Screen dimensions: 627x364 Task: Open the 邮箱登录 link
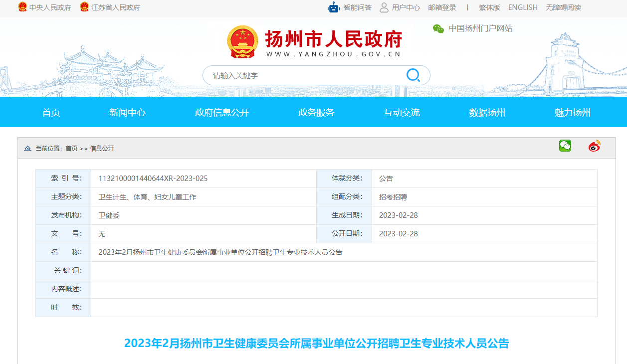click(442, 7)
